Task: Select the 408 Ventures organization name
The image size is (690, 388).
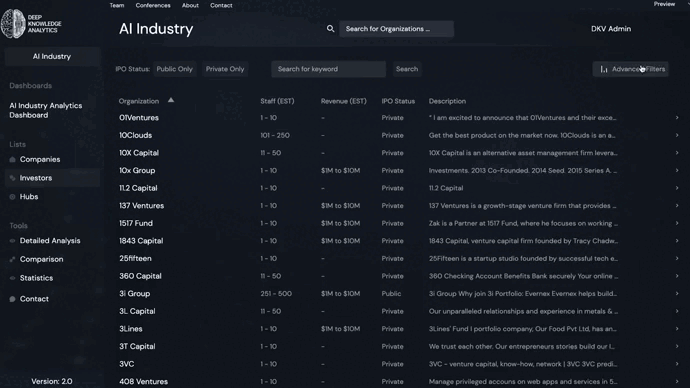Action: 143,381
